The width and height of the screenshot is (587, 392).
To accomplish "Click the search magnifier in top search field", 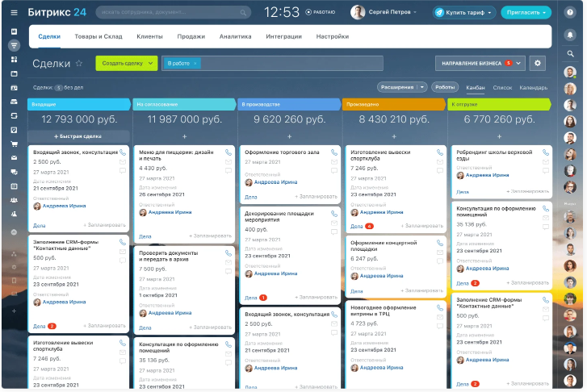I will (243, 12).
